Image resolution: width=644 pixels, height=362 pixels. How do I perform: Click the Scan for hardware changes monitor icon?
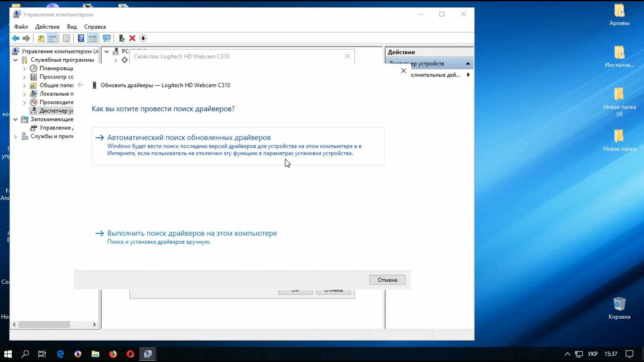106,38
